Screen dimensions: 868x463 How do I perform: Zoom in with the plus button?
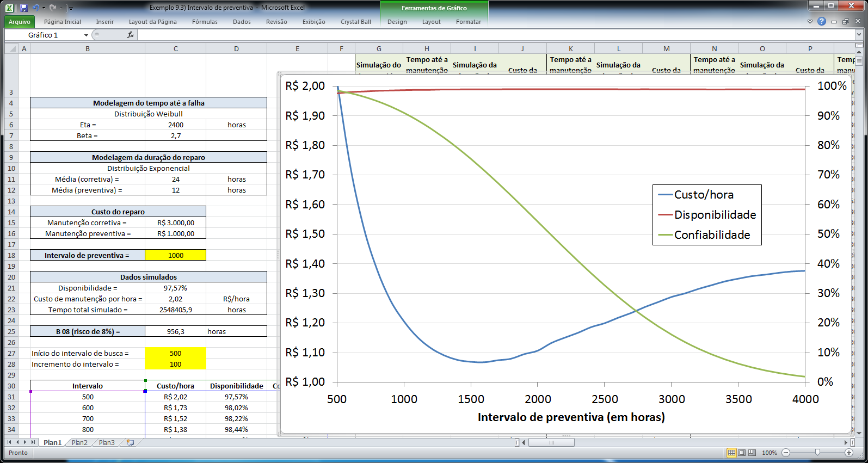[x=849, y=453]
